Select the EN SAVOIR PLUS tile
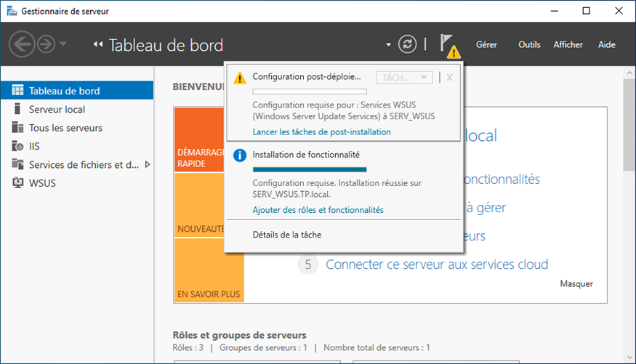The image size is (636, 364). tap(209, 270)
